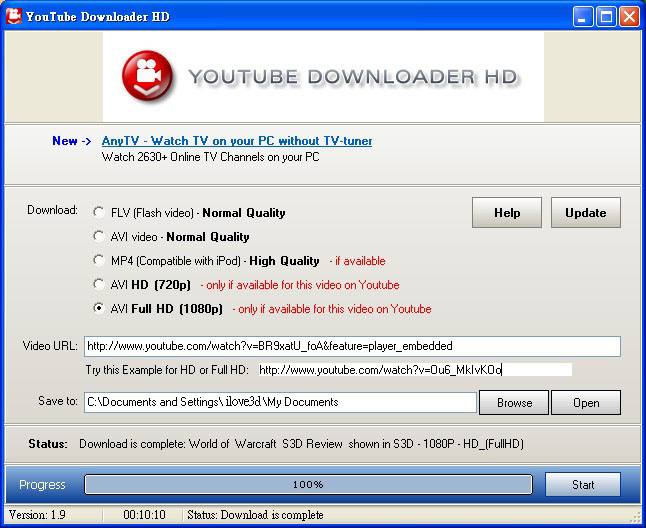
Task: Click the Update button
Action: pyautogui.click(x=586, y=213)
